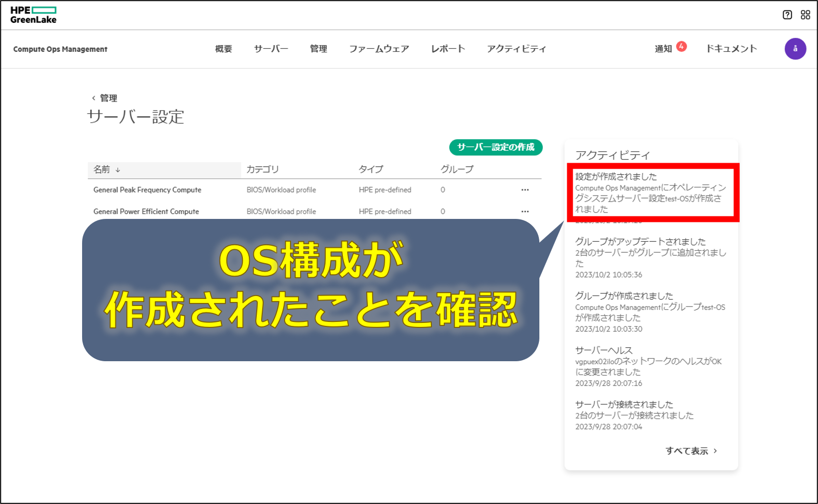This screenshot has height=504, width=818.
Task: Go to the レポート tab
Action: pos(448,49)
